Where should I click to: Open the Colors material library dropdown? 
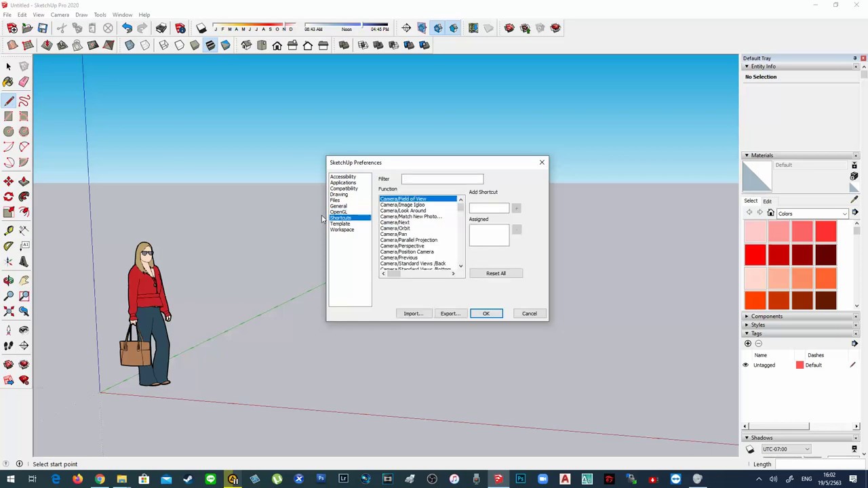click(x=813, y=213)
